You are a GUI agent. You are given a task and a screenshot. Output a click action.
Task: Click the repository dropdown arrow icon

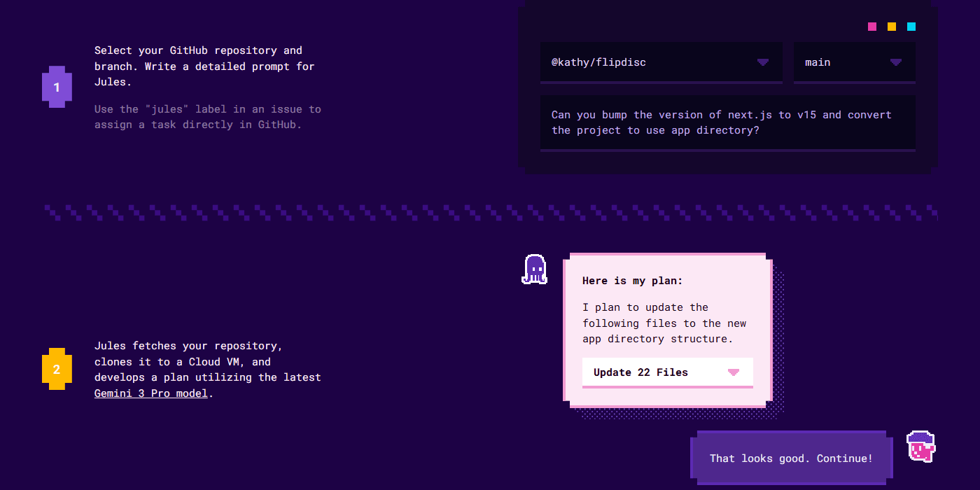(763, 62)
